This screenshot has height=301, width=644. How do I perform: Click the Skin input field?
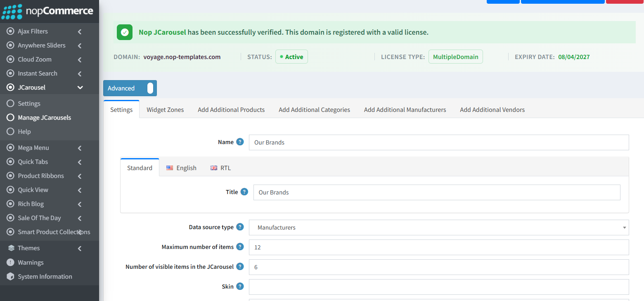point(439,287)
